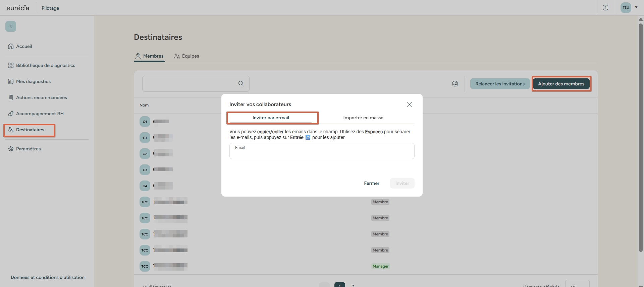Switch to the Importer en masse tab
644x287 pixels.
pyautogui.click(x=363, y=118)
